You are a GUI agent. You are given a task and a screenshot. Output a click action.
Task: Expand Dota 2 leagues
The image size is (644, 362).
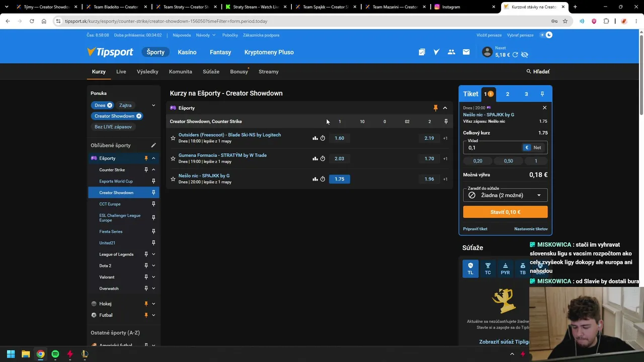153,265
